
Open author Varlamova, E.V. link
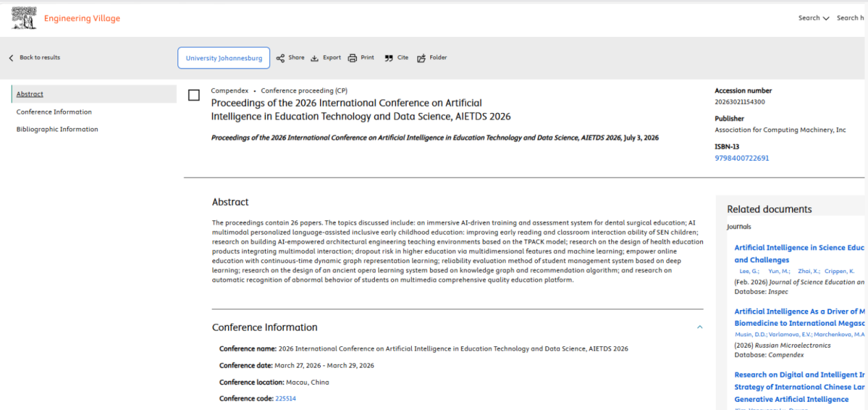[x=789, y=335]
